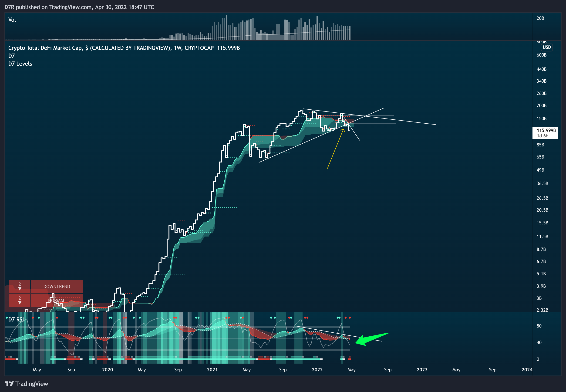566x392 pixels.
Task: Click the 600B price axis label
Action: [x=541, y=55]
